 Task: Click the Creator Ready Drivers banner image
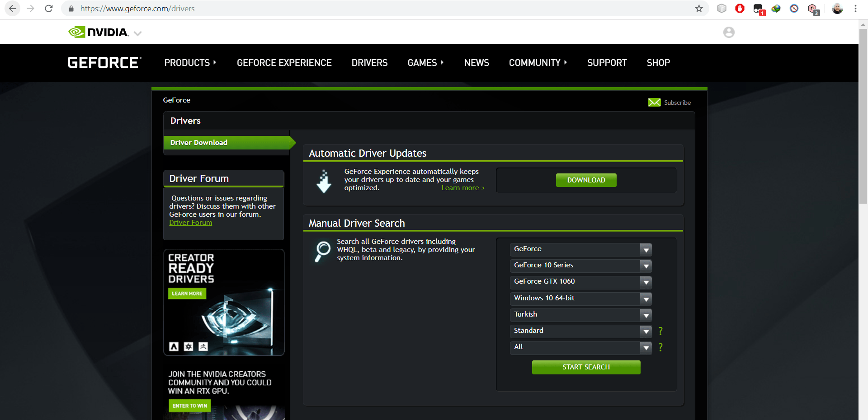point(224,302)
